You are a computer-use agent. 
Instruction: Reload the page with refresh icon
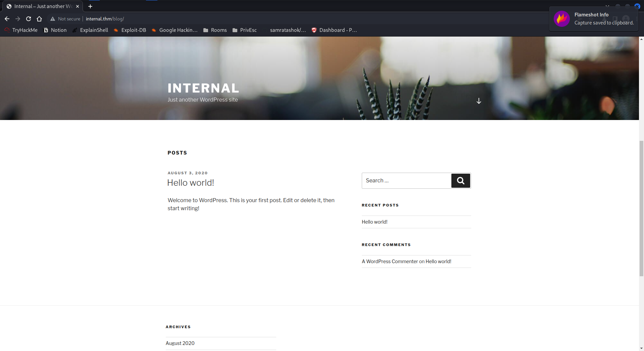pos(29,19)
